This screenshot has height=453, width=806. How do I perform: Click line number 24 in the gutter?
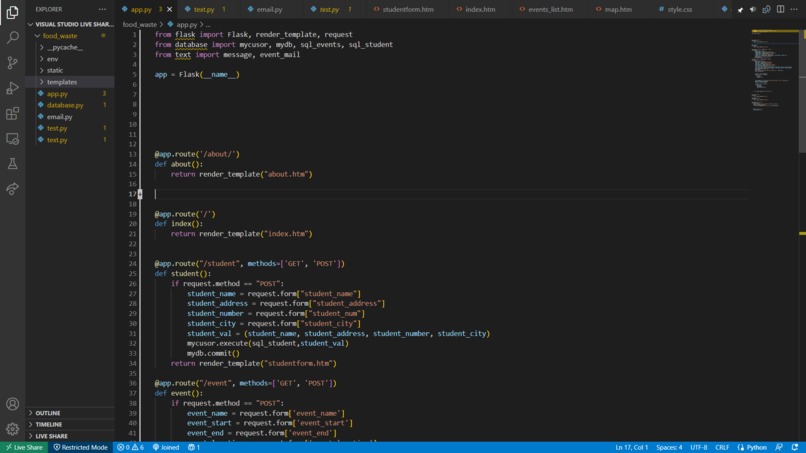tap(132, 264)
